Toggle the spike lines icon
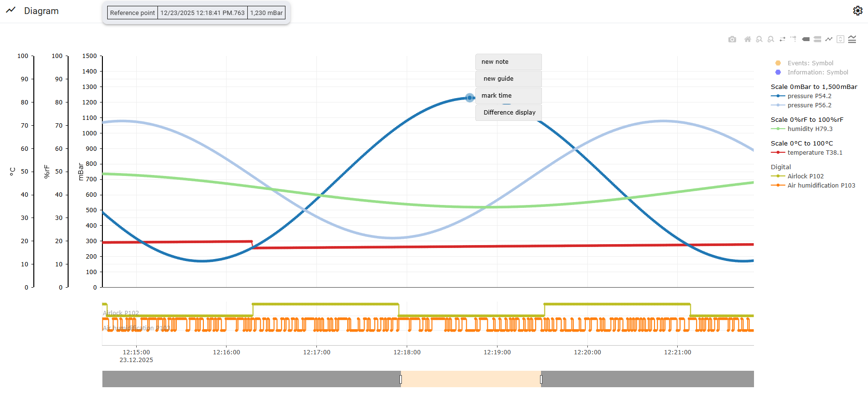This screenshot has width=868, height=393. tap(794, 39)
